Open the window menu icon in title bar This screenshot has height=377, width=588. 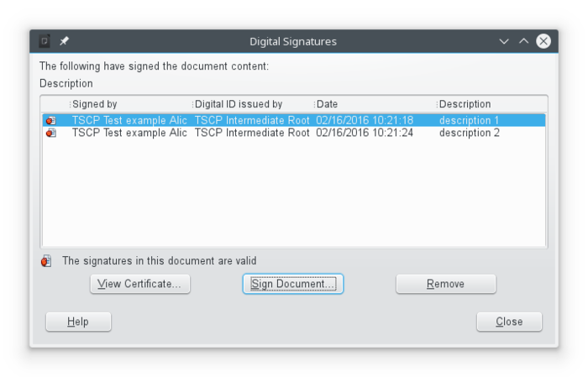coord(45,41)
